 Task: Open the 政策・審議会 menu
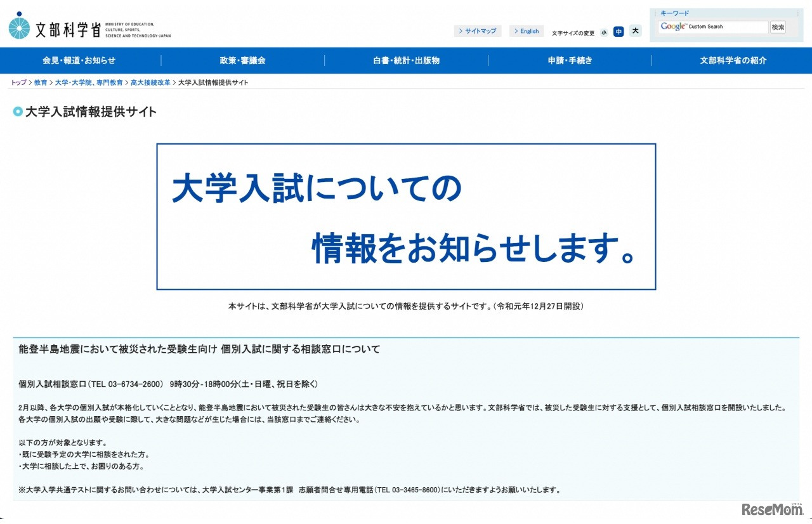(242, 60)
